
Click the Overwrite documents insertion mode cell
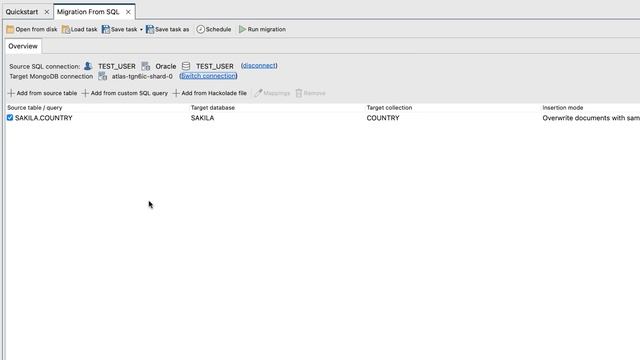pyautogui.click(x=591, y=118)
